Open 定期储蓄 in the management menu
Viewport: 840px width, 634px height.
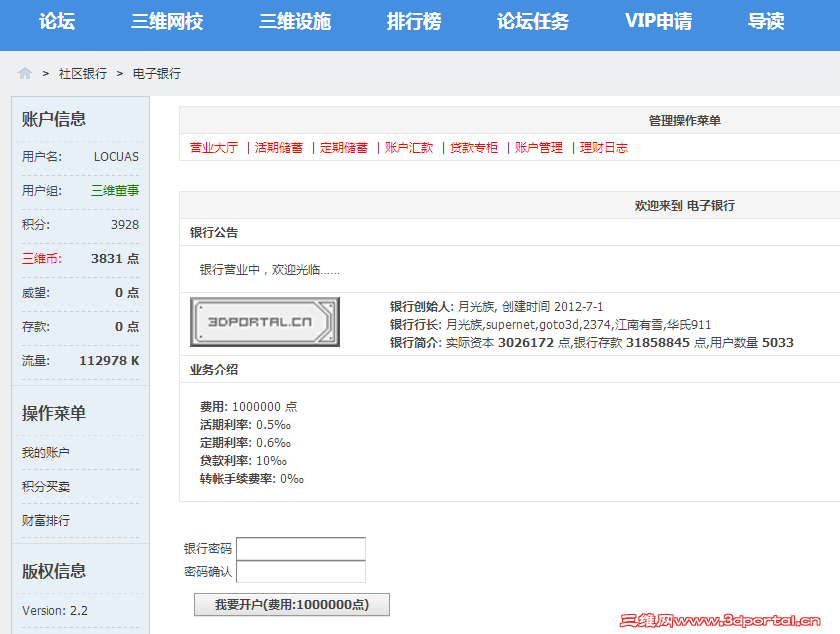pos(343,147)
